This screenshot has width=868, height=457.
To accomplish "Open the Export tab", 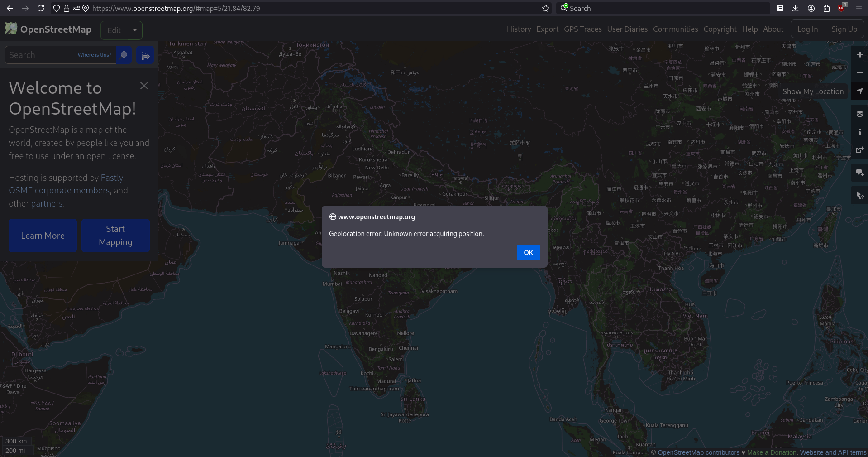I will tap(547, 29).
